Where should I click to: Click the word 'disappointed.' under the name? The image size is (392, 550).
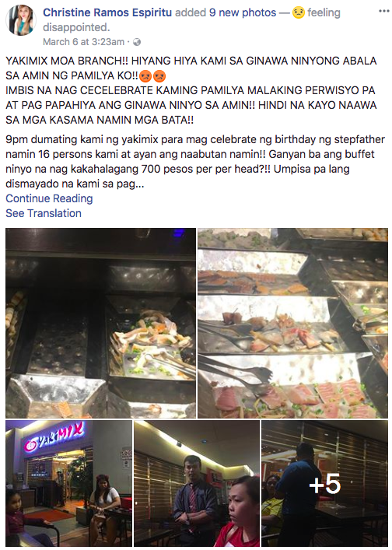click(x=76, y=27)
